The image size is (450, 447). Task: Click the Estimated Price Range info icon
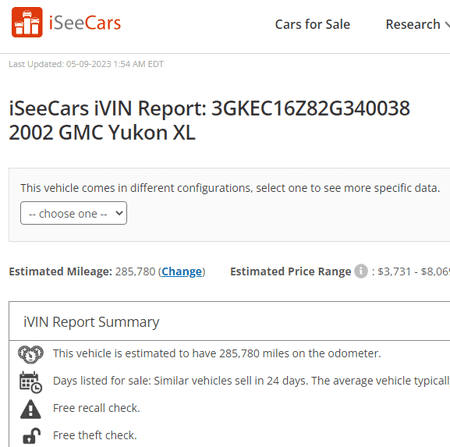coord(361,271)
